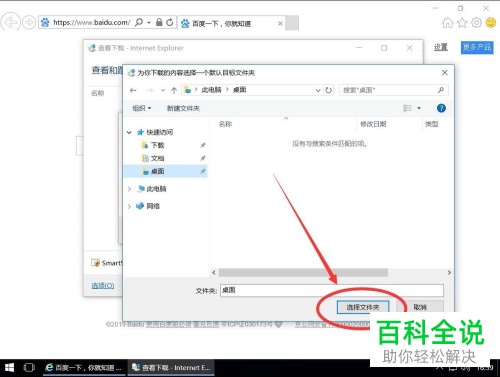Click 选项(O) link in downloads window
500x377 pixels.
click(x=103, y=286)
